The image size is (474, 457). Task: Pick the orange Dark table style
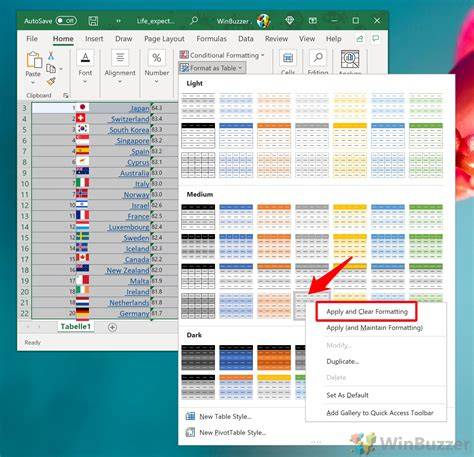[x=274, y=358]
